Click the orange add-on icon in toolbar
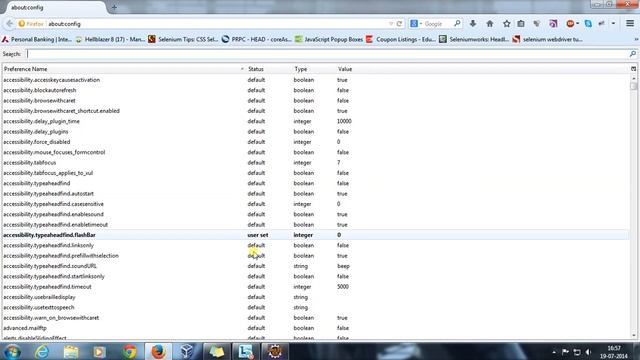Image resolution: width=640 pixels, height=360 pixels. pyautogui.click(x=571, y=24)
